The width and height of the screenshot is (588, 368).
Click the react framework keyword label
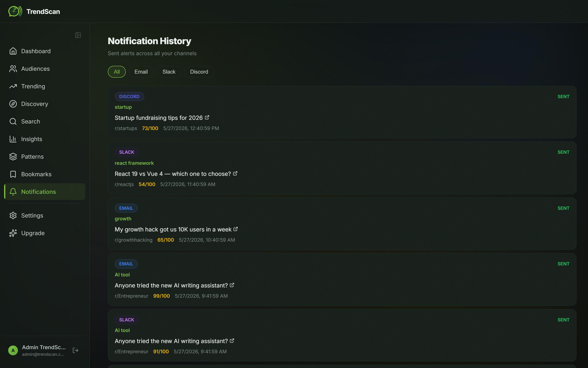[134, 163]
